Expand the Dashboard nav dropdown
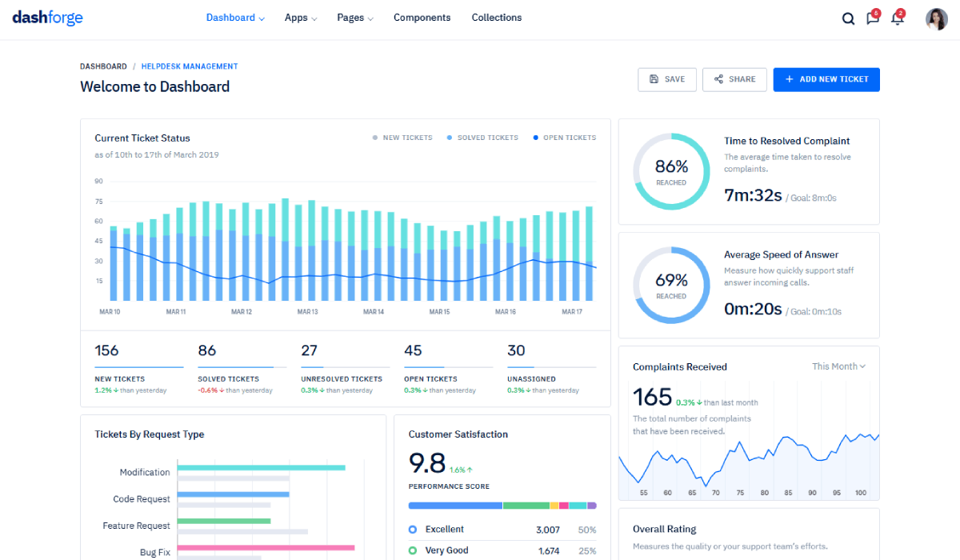The image size is (960, 560). [235, 18]
